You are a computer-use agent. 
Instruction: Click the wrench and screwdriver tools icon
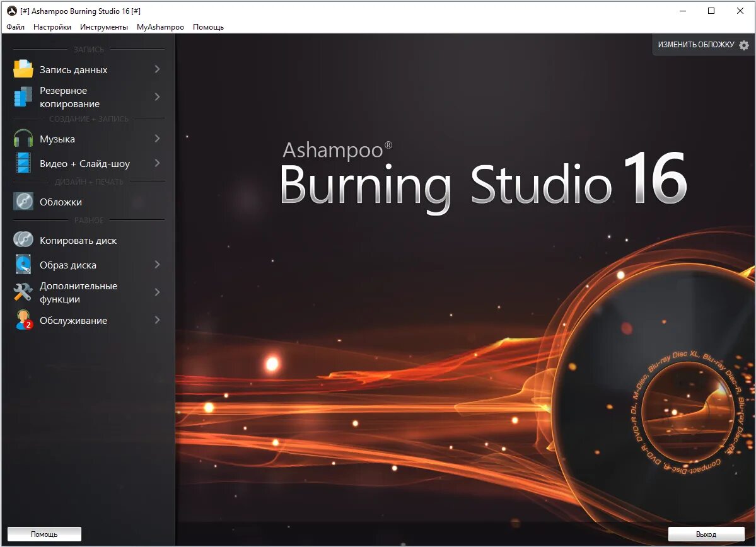coord(23,292)
